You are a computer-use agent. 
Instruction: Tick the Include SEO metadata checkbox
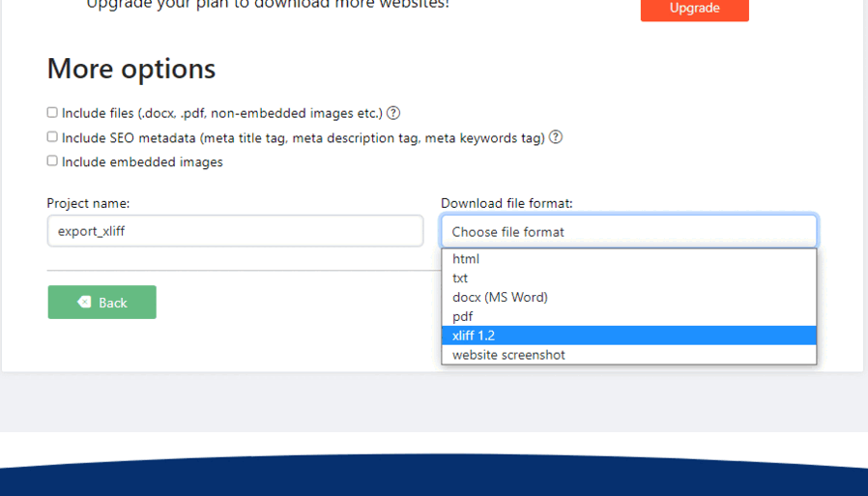tap(52, 137)
